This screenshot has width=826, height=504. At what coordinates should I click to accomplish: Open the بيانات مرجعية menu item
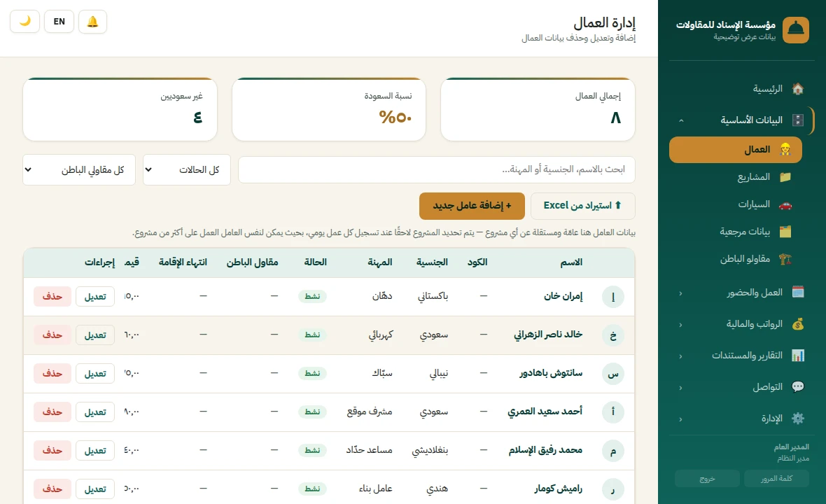click(736, 232)
